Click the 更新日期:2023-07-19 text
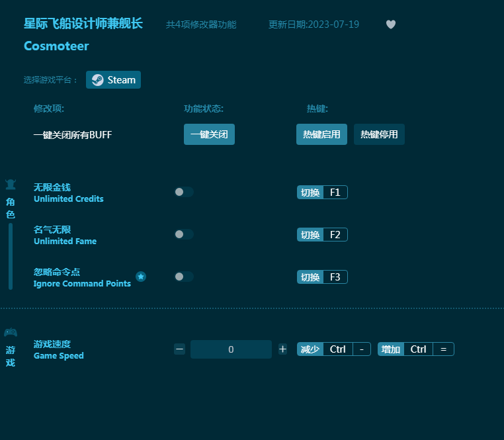This screenshot has width=504, height=440. (x=314, y=24)
